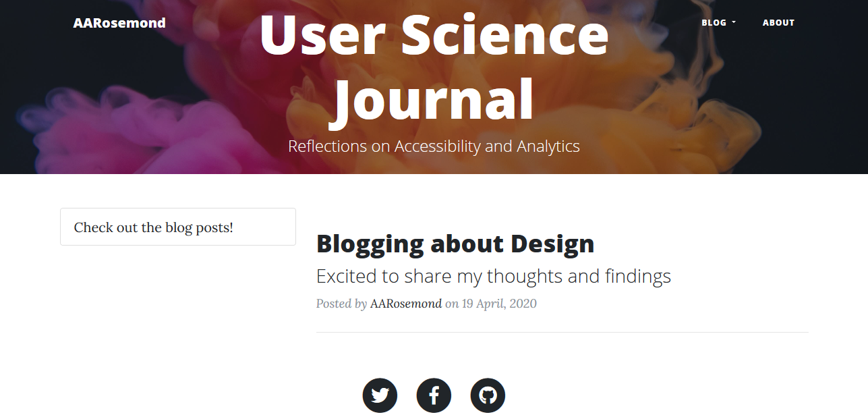Click the post subtitle about sharing findings
This screenshot has width=868, height=419.
494,276
